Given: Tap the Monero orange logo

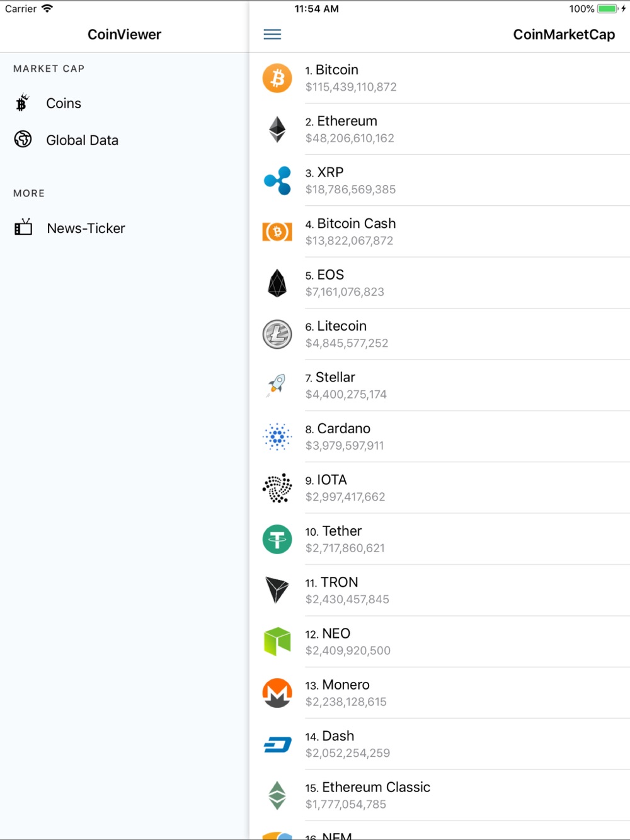Looking at the screenshot, I should tap(277, 693).
